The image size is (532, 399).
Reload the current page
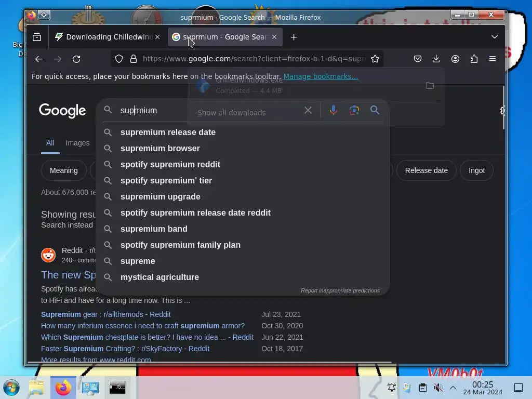[x=77, y=59]
